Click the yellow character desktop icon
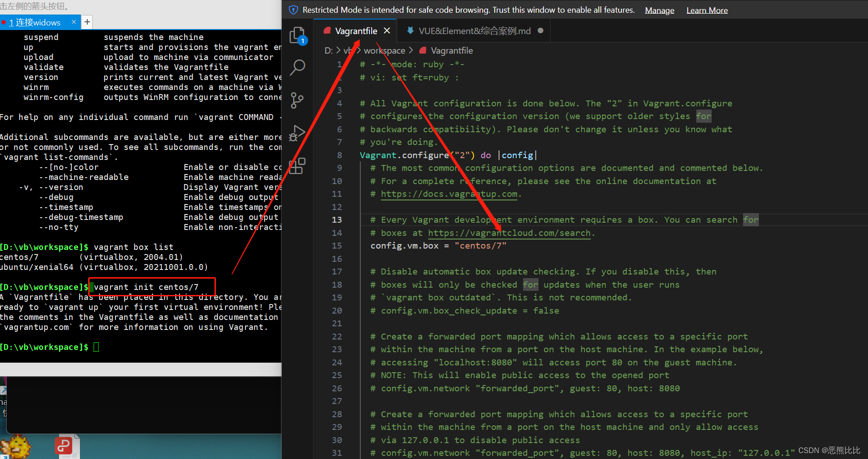The width and height of the screenshot is (868, 459). point(16,446)
